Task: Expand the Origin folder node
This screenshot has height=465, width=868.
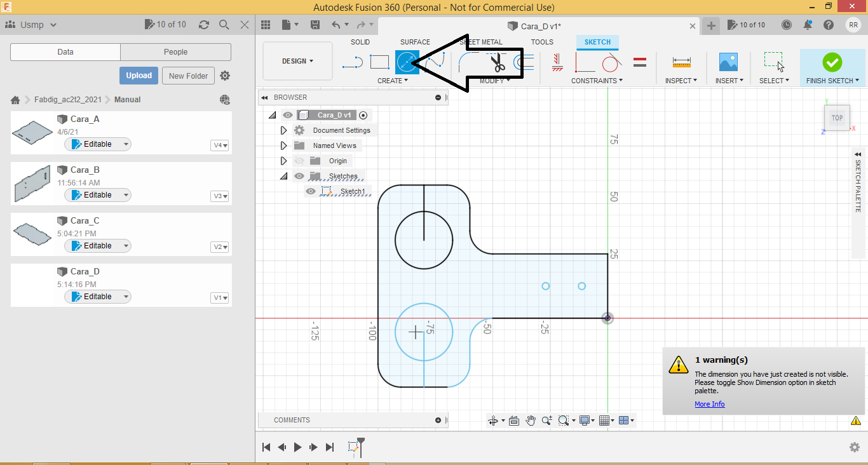Action: (x=284, y=161)
